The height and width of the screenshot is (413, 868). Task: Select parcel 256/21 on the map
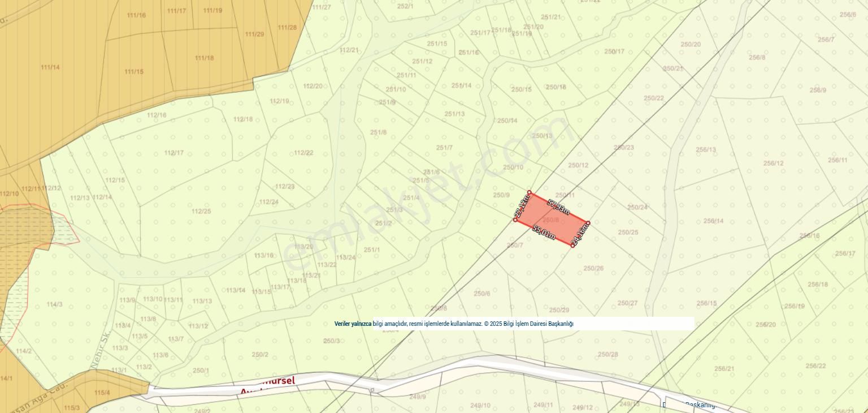[724, 369]
